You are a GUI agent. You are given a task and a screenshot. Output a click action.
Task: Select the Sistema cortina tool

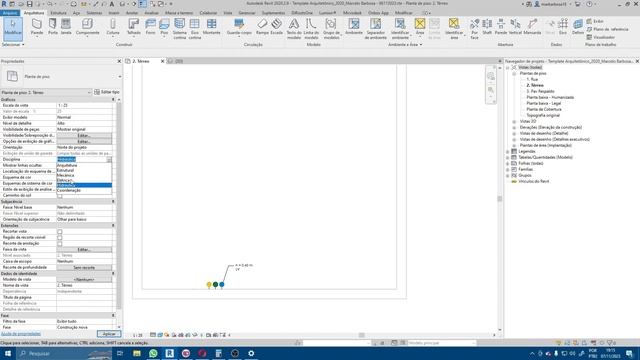point(179,28)
